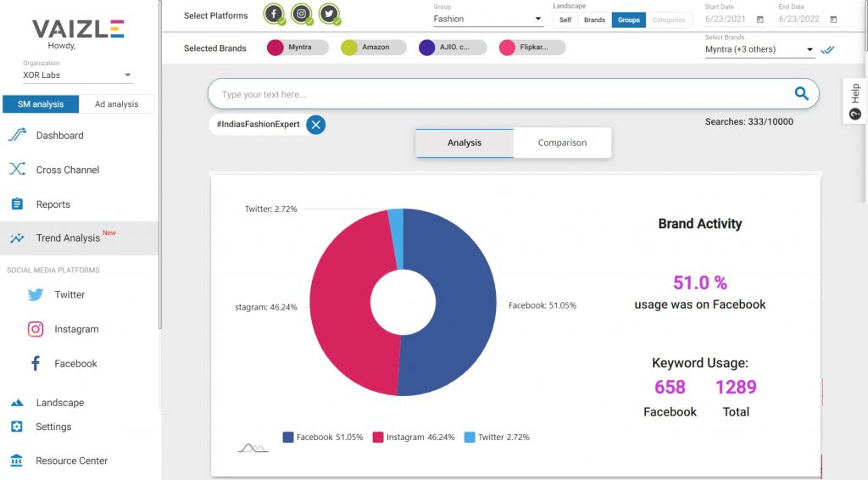This screenshot has width=868, height=480.
Task: Open Dashboard from sidebar
Action: (x=60, y=136)
